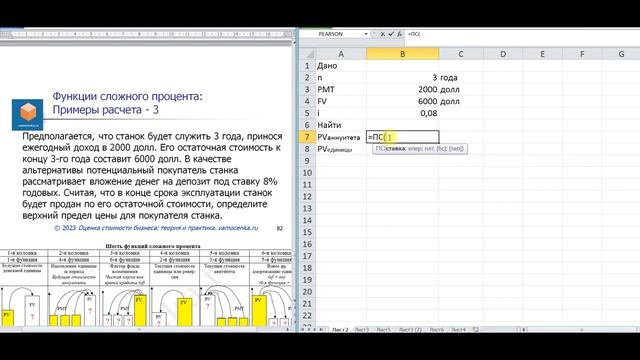The width and height of the screenshot is (640, 360).
Task: Go to first sheet navigation arrow
Action: tap(303, 329)
